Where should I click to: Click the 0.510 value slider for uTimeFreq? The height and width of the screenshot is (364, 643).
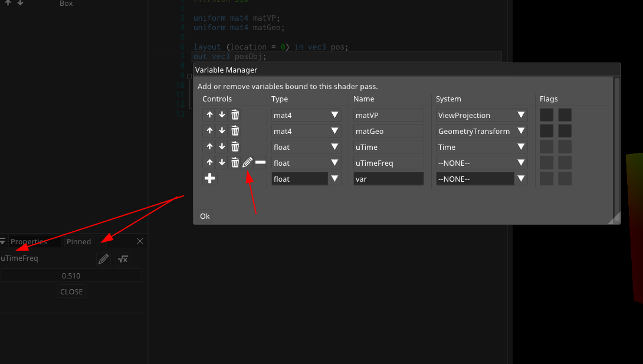pos(71,275)
